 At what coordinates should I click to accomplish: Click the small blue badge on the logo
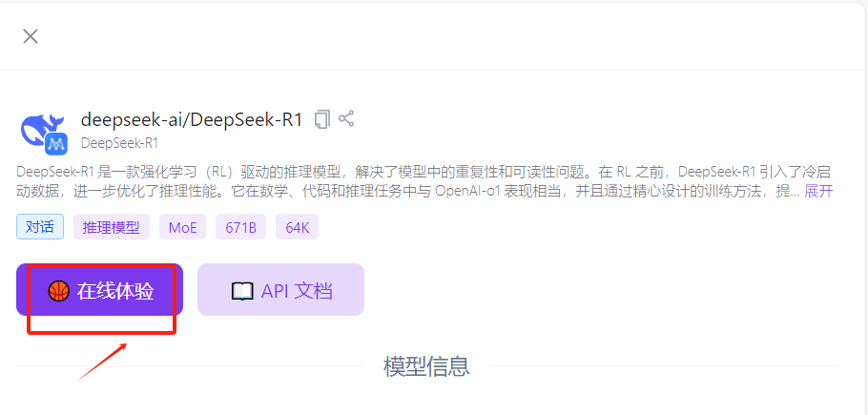coord(56,144)
